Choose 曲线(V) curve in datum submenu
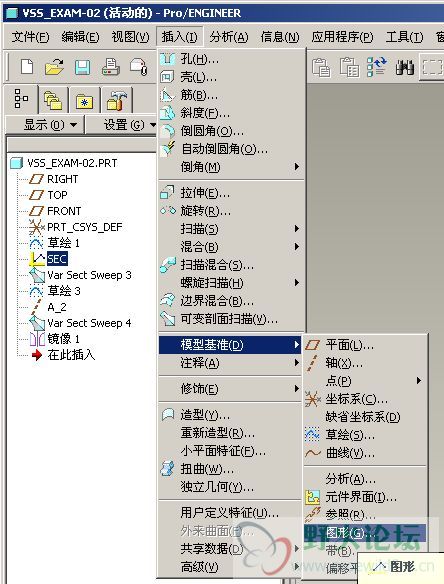 click(x=365, y=453)
